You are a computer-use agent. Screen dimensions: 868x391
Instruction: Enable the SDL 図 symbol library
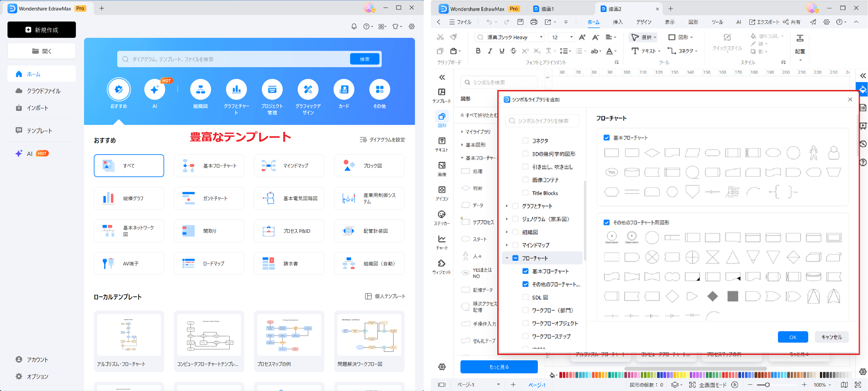(x=525, y=297)
